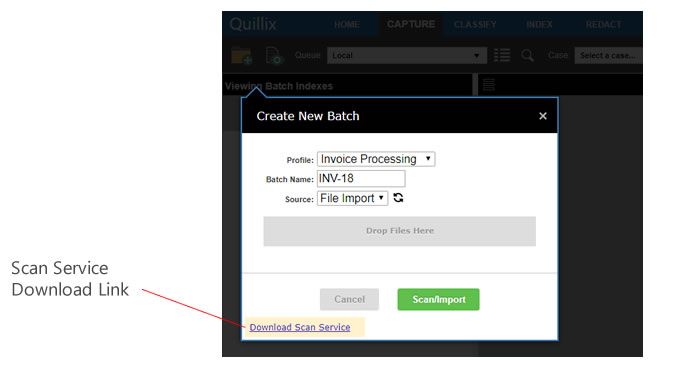This screenshot has height=370, width=680.
Task: Open the INDEX tab
Action: (539, 24)
